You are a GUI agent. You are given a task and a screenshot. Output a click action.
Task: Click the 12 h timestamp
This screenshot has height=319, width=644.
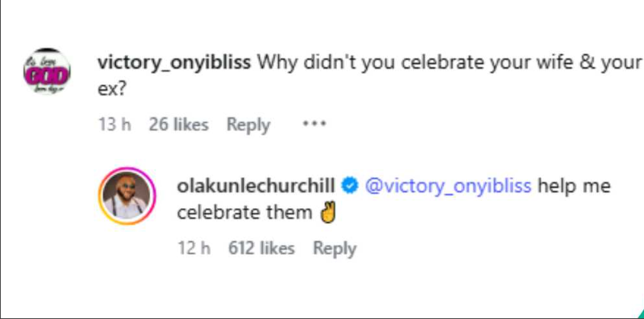click(194, 248)
